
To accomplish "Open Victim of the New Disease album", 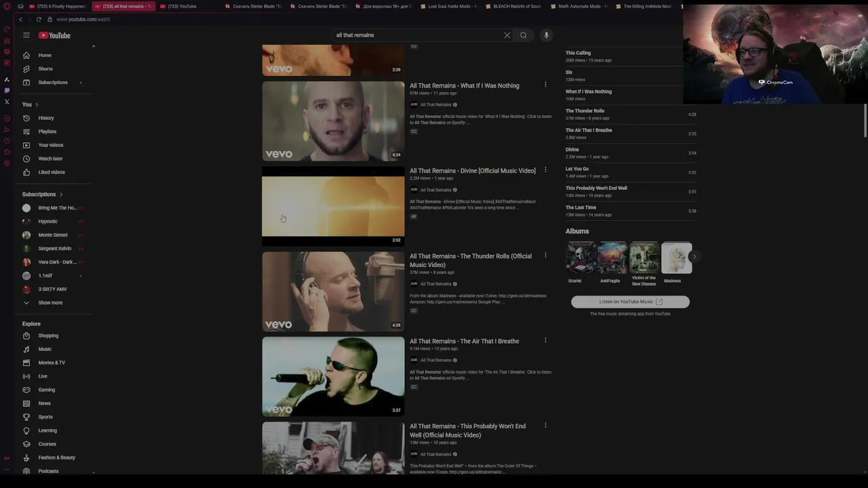I will (x=644, y=258).
